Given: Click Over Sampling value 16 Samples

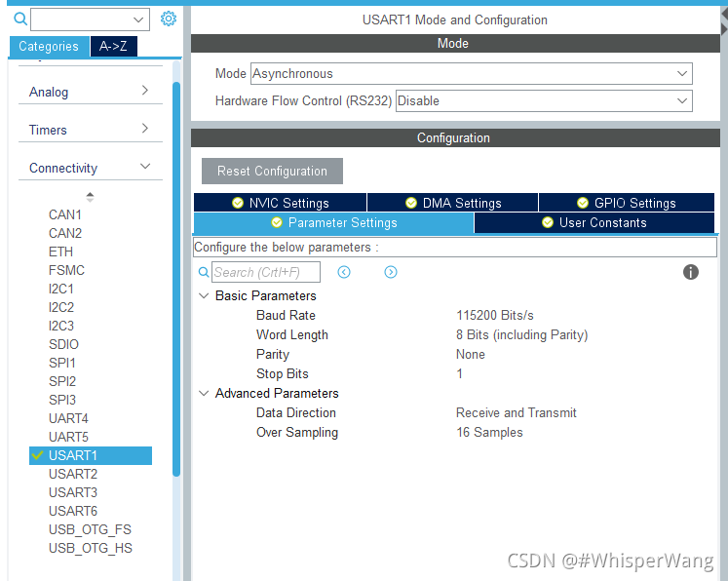Looking at the screenshot, I should coord(489,433).
